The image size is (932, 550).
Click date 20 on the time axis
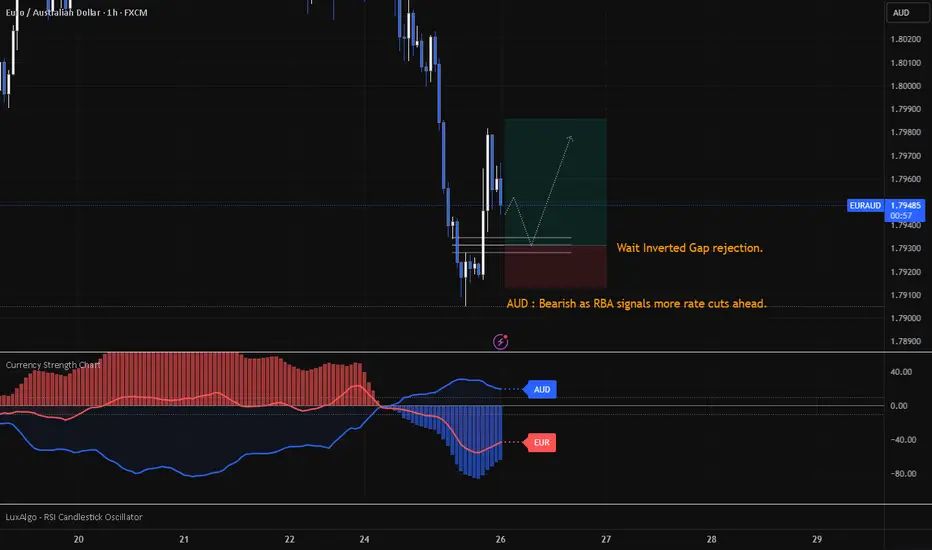tap(78, 539)
